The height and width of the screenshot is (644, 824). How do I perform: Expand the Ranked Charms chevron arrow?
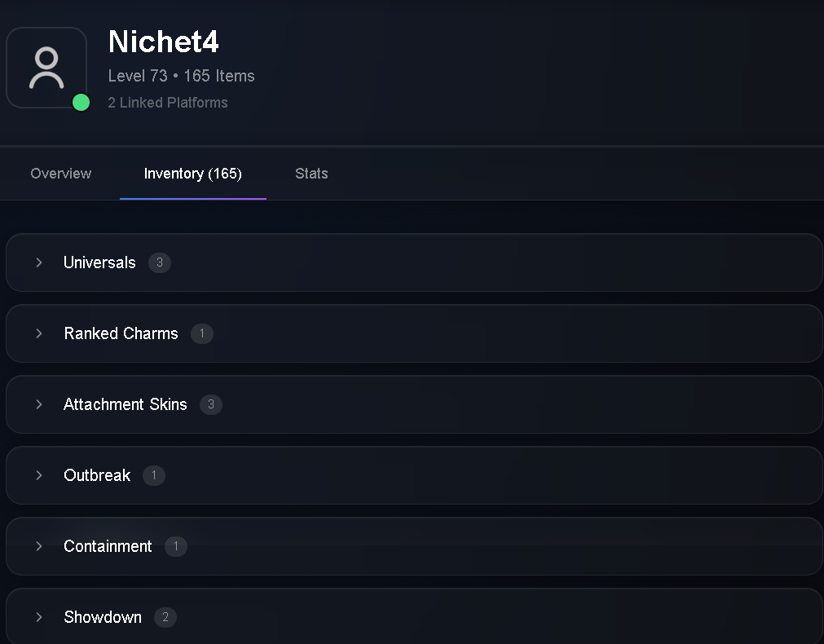(x=39, y=333)
